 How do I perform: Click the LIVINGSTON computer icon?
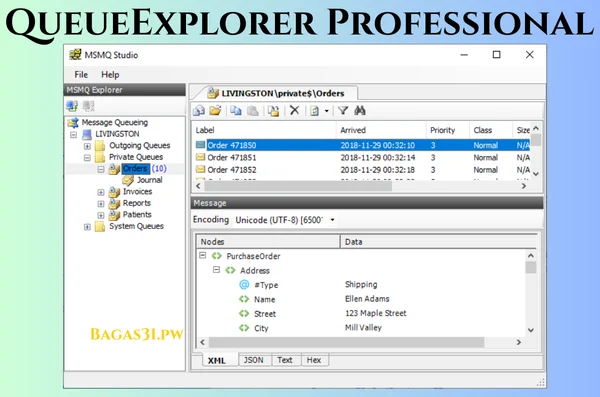click(87, 134)
